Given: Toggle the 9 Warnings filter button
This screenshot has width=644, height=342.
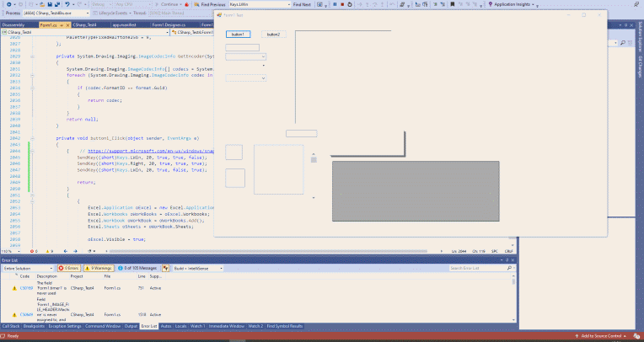Looking at the screenshot, I should 99,268.
